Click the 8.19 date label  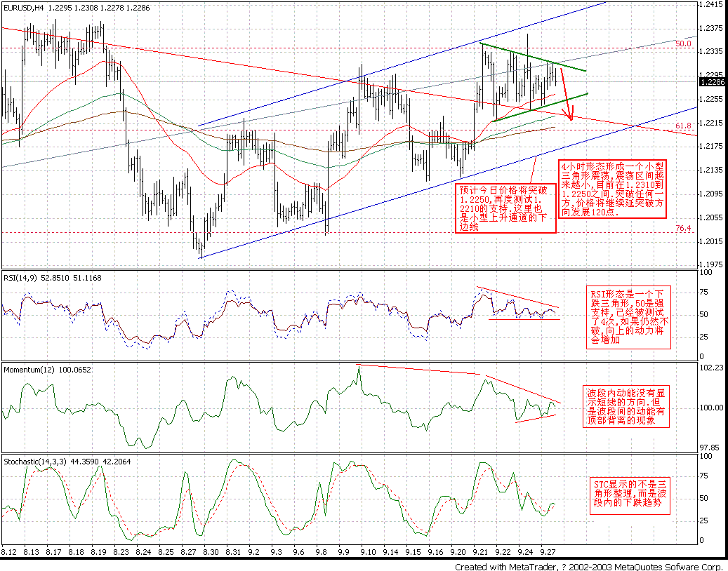(x=98, y=551)
